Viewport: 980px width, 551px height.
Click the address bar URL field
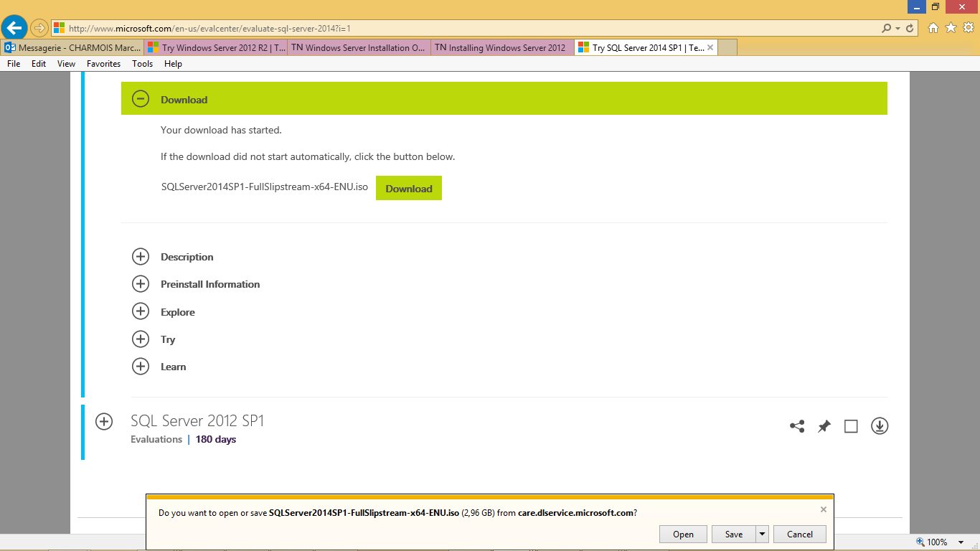pyautogui.click(x=466, y=28)
